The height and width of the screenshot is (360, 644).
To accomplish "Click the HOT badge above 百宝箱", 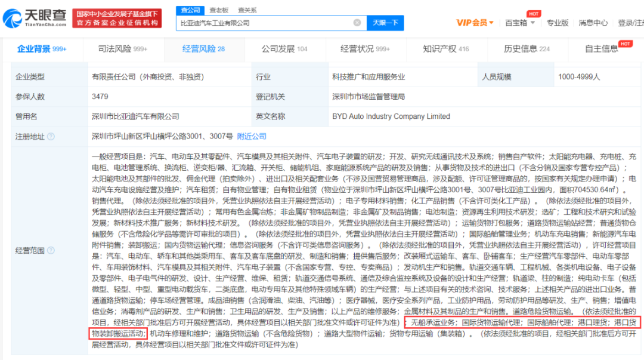I will point(534,13).
